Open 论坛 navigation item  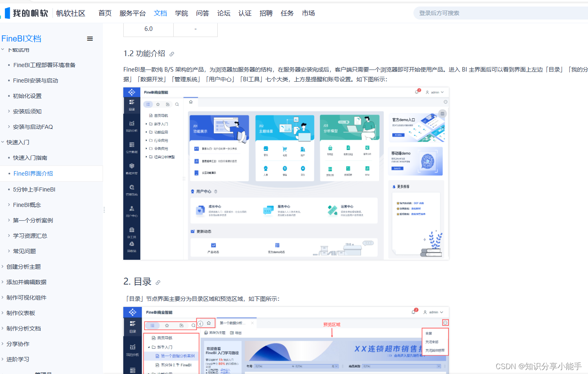(x=224, y=13)
